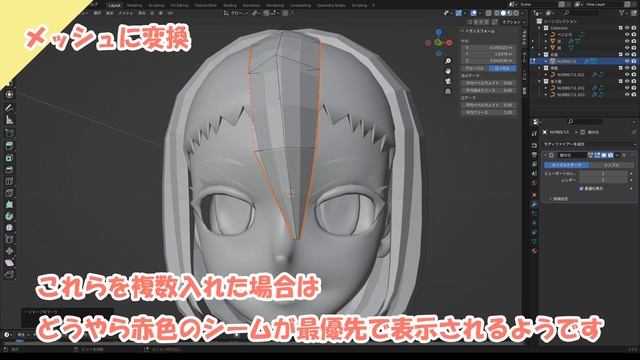This screenshot has height=360, width=640.
Task: Remove the subdivision modifier with X
Action: [x=624, y=156]
